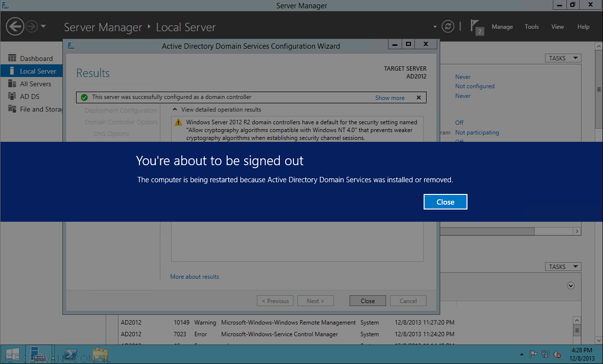The width and height of the screenshot is (603, 364).
Task: Select Domain Controller Options wizard step
Action: pos(121,122)
